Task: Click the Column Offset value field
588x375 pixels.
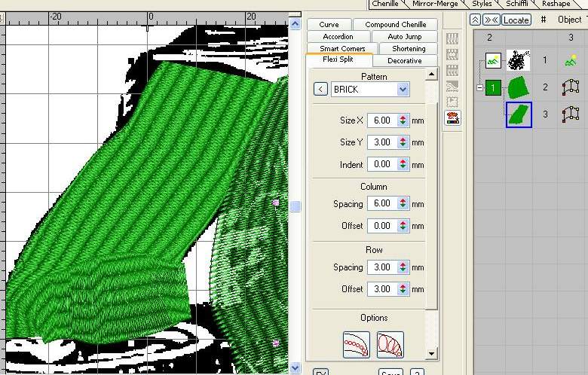Action: [382, 226]
